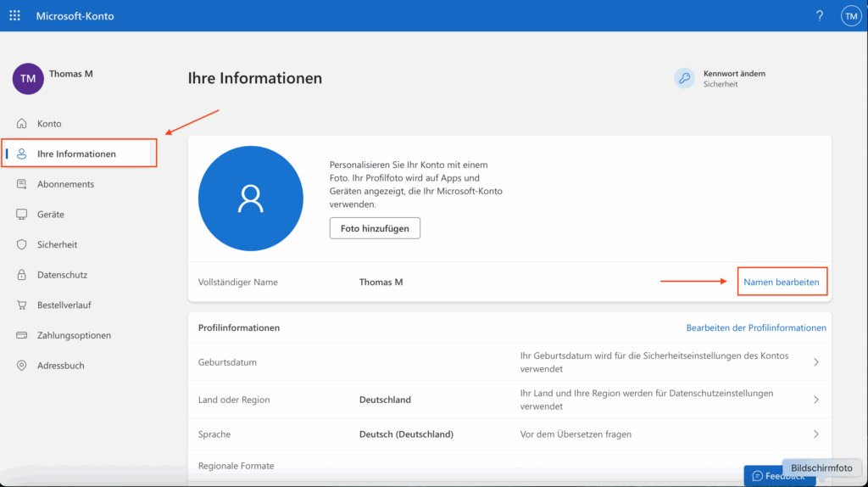Image resolution: width=868 pixels, height=487 pixels.
Task: Open the Konto menu item
Action: point(49,124)
